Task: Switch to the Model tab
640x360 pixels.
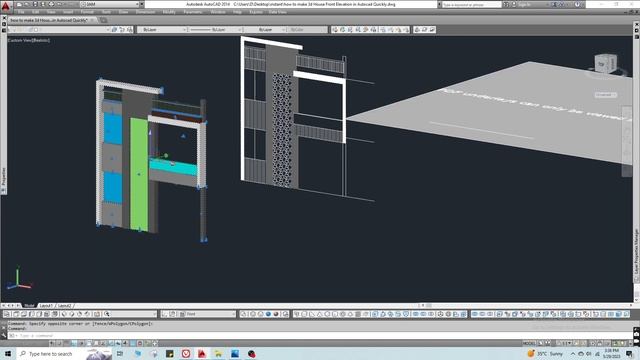Action: (x=29, y=305)
